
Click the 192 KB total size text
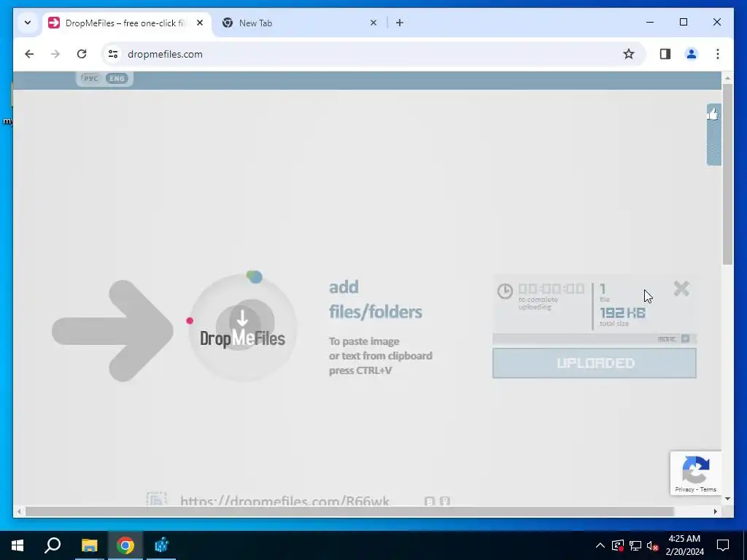[622, 313]
